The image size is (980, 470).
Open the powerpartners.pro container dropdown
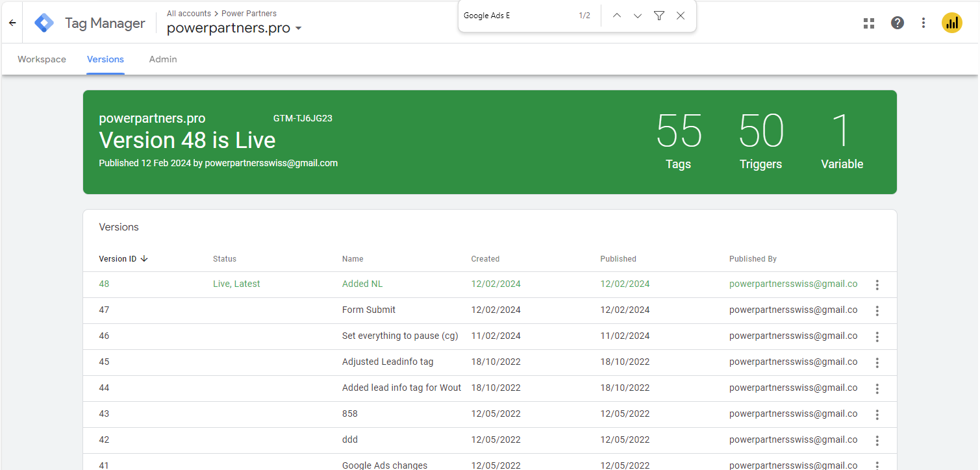(234, 29)
